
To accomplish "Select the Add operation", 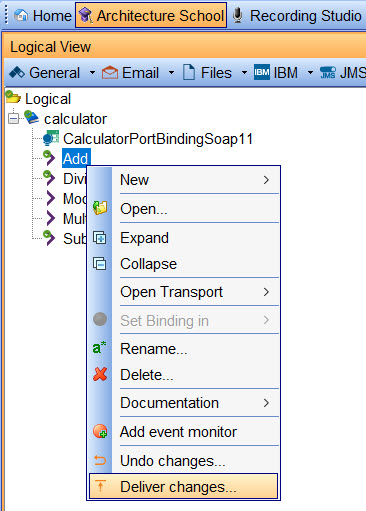I will 76,159.
